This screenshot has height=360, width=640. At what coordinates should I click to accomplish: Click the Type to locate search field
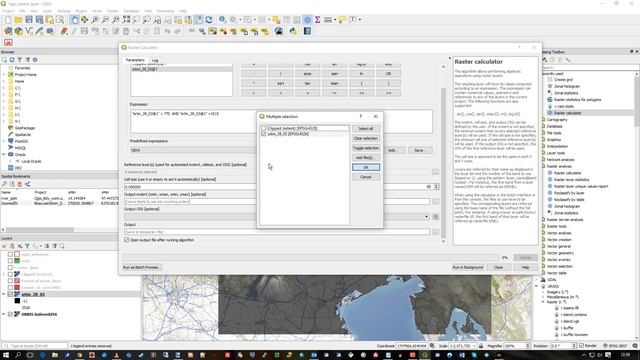[34, 346]
